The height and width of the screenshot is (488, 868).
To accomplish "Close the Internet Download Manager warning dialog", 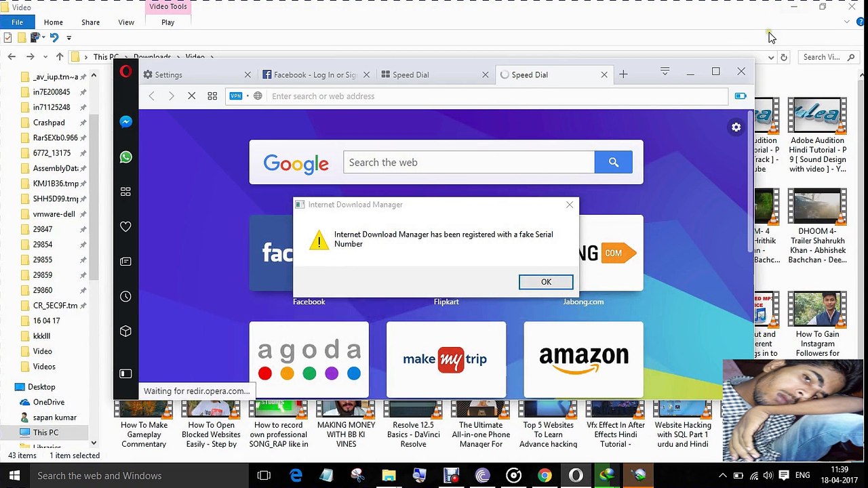I will point(570,204).
